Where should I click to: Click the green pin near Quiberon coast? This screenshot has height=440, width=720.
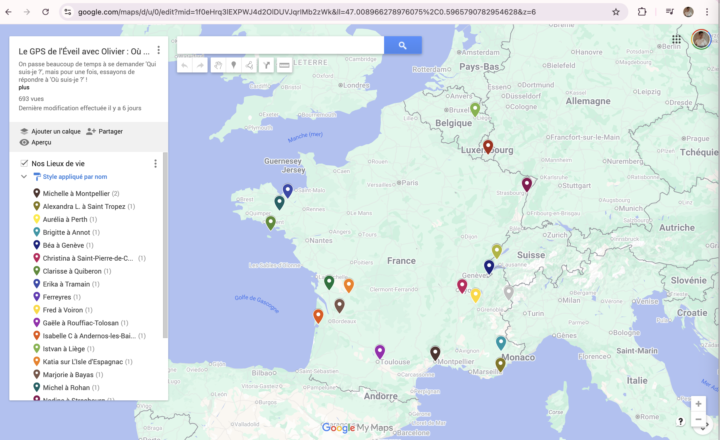point(270,223)
